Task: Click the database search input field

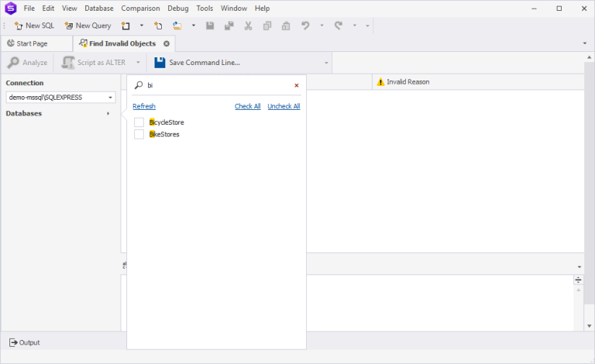Action: (217, 85)
